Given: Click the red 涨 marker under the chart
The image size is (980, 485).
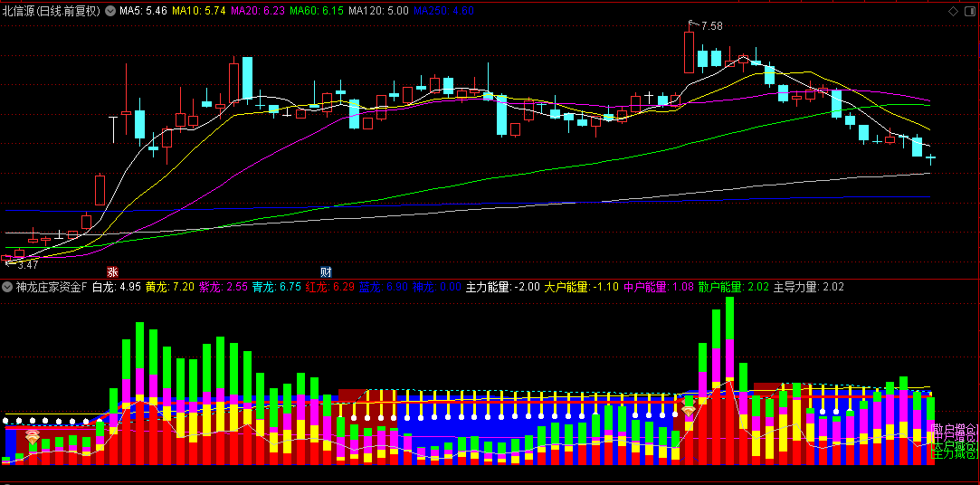Looking at the screenshot, I should click(x=112, y=271).
